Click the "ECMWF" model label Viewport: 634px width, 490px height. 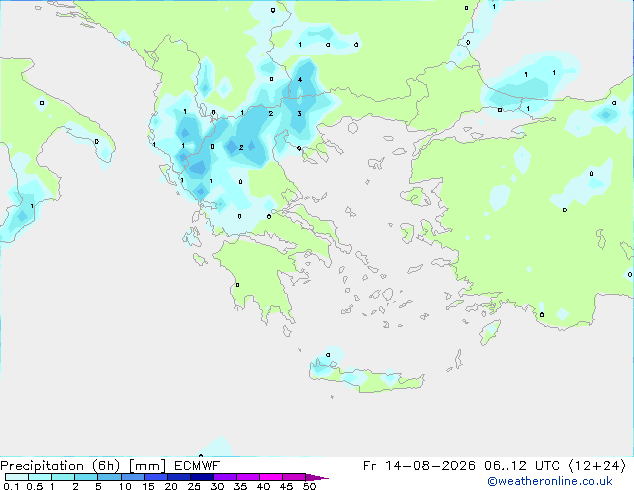[x=197, y=466]
